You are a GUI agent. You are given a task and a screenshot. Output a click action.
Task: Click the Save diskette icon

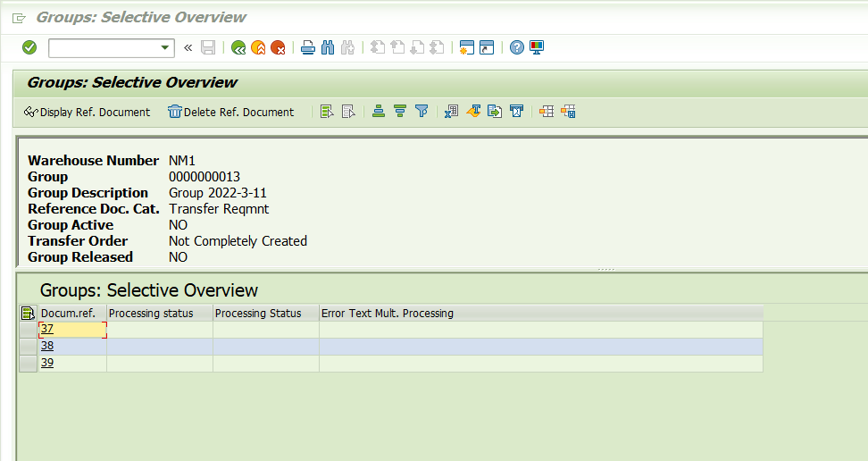click(208, 47)
